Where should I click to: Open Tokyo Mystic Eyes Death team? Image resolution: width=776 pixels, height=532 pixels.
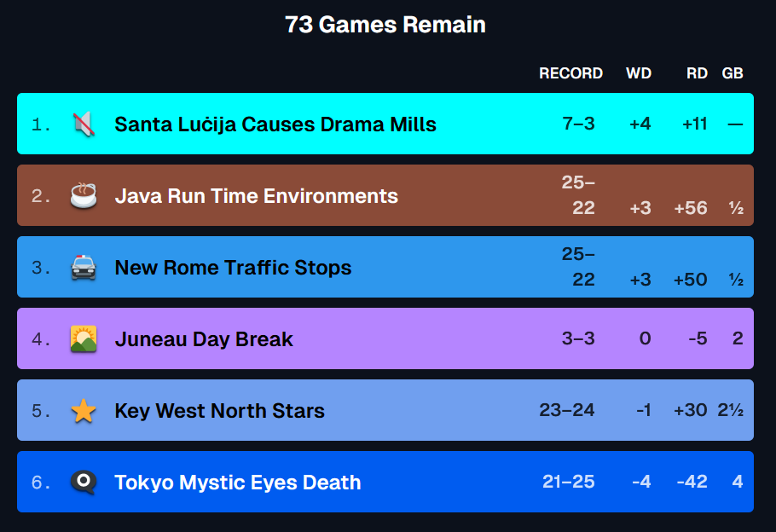238,483
